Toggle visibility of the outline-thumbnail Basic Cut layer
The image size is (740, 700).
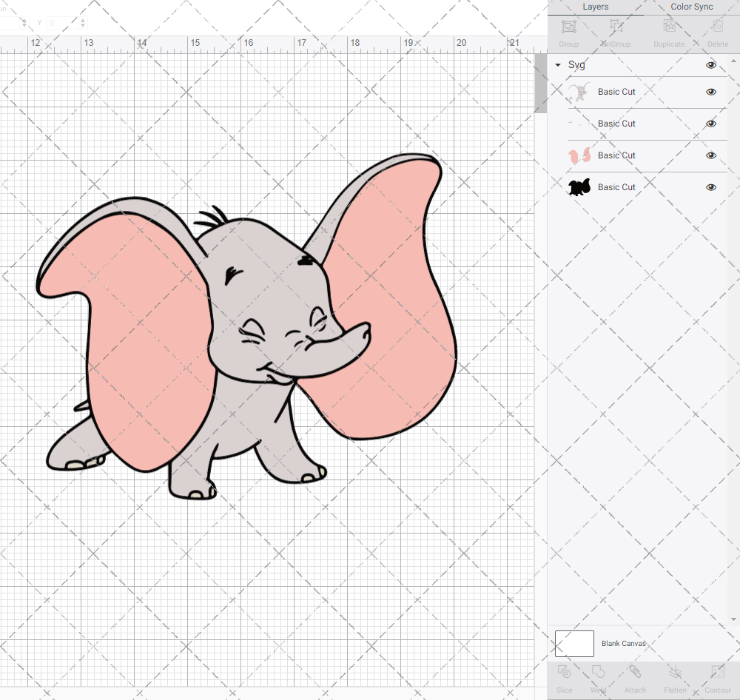click(710, 92)
